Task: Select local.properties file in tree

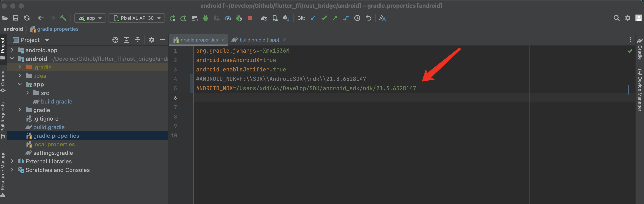Action: pos(54,144)
